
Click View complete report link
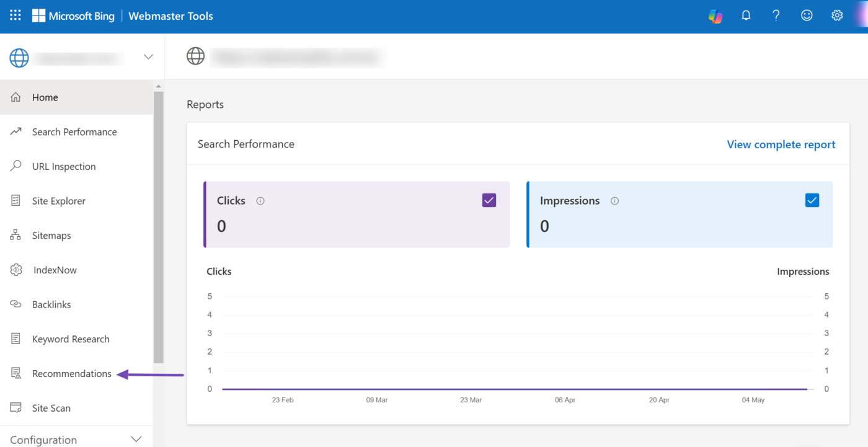(x=781, y=144)
